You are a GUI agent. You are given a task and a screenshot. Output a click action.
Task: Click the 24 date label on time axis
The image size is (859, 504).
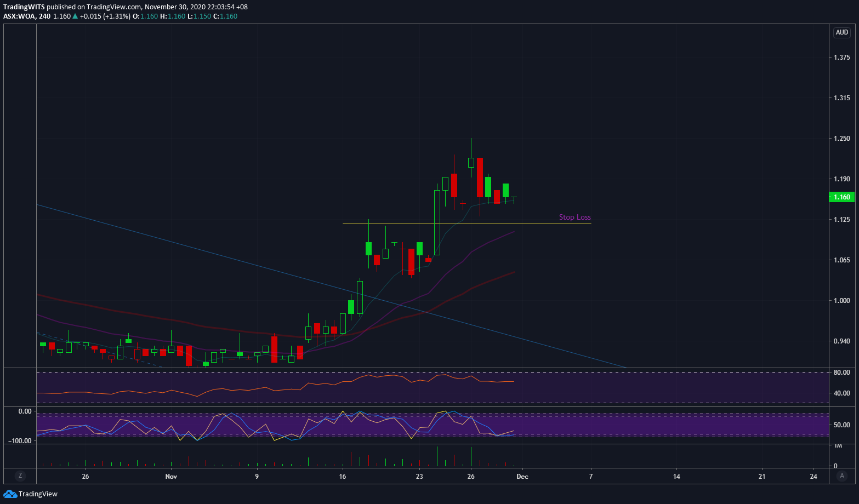(x=813, y=477)
